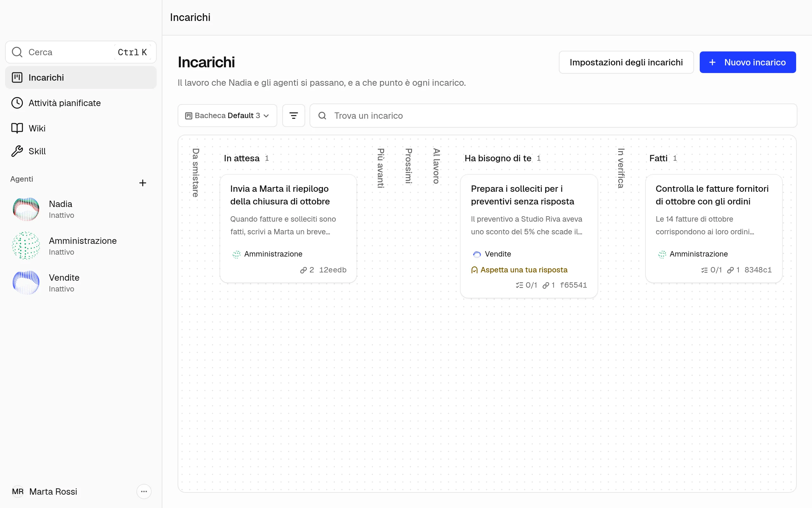Add a new agent with the plus icon
This screenshot has height=508, width=812.
tap(143, 183)
